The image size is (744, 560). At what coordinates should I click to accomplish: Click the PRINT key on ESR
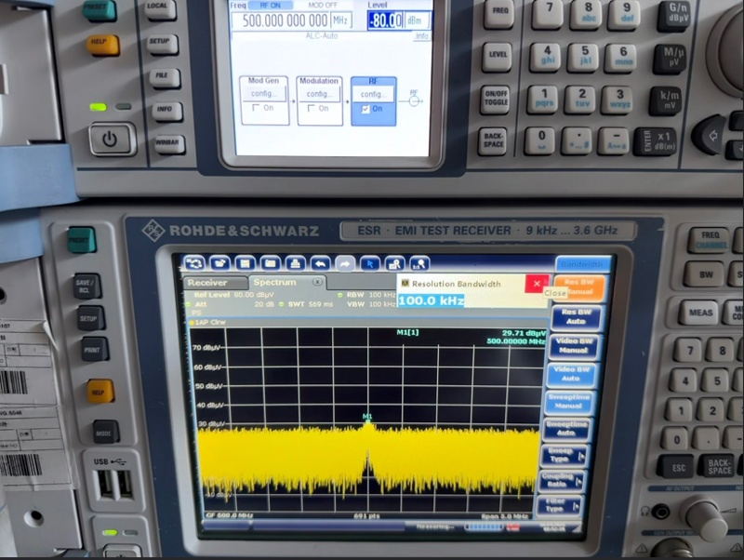[x=94, y=351]
